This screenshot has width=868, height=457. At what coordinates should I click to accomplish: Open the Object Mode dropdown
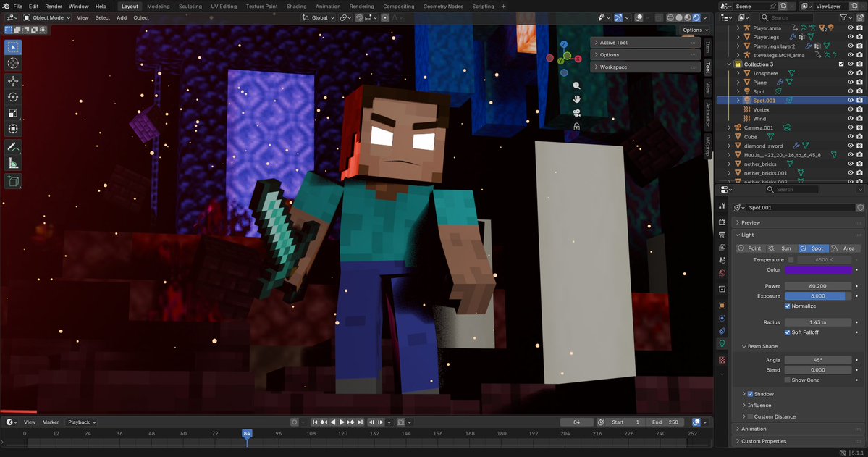[x=47, y=17]
